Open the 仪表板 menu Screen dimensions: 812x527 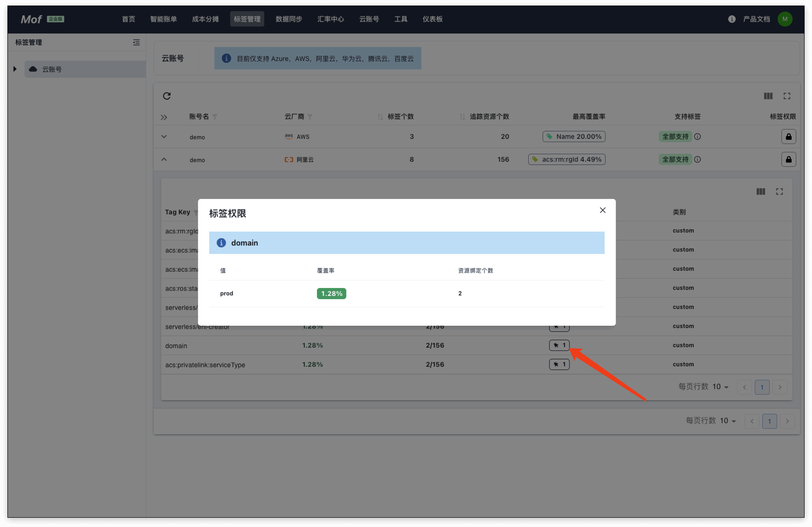click(432, 19)
